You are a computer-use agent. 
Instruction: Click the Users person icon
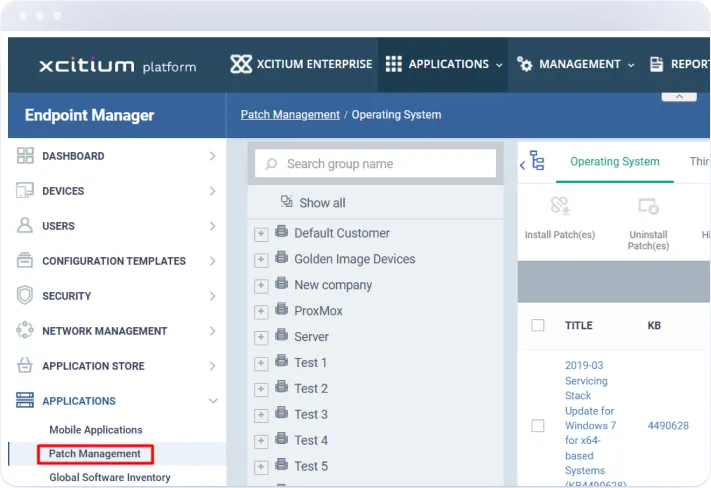25,225
